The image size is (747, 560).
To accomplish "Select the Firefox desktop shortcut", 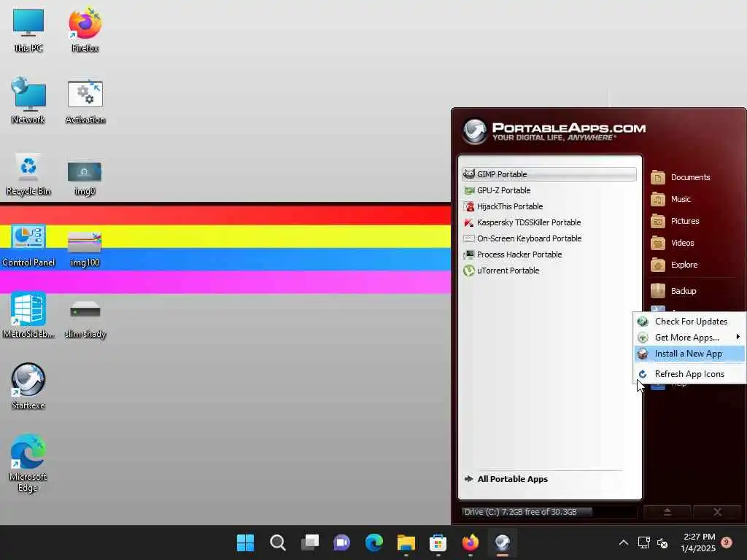I will coord(85,30).
